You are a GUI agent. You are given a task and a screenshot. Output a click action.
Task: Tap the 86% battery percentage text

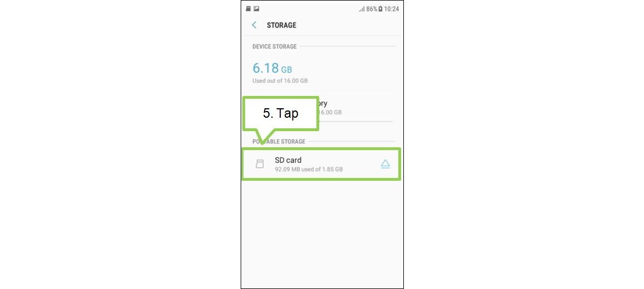tap(372, 8)
